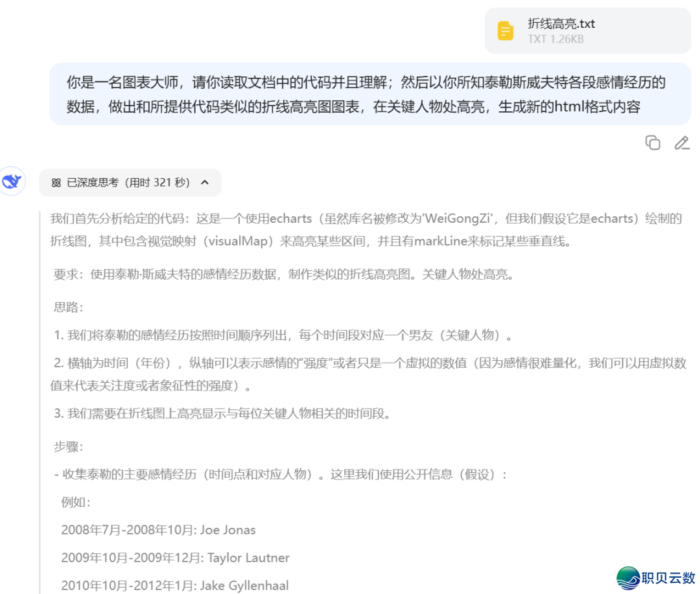This screenshot has height=594, width=700.
Task: Collapse the 已深度思考 thinking section chevron
Action: 205,182
